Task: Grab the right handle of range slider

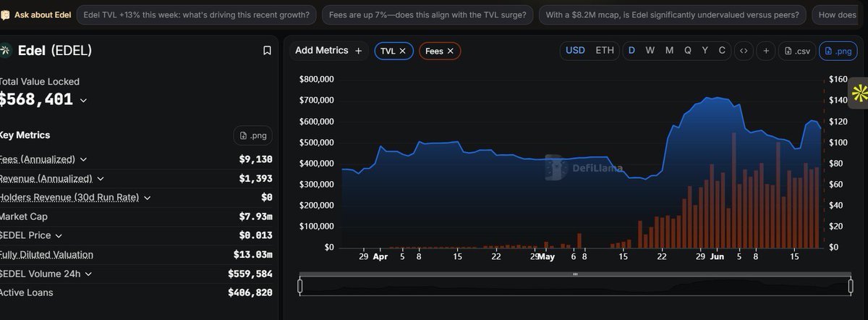Action: click(850, 286)
